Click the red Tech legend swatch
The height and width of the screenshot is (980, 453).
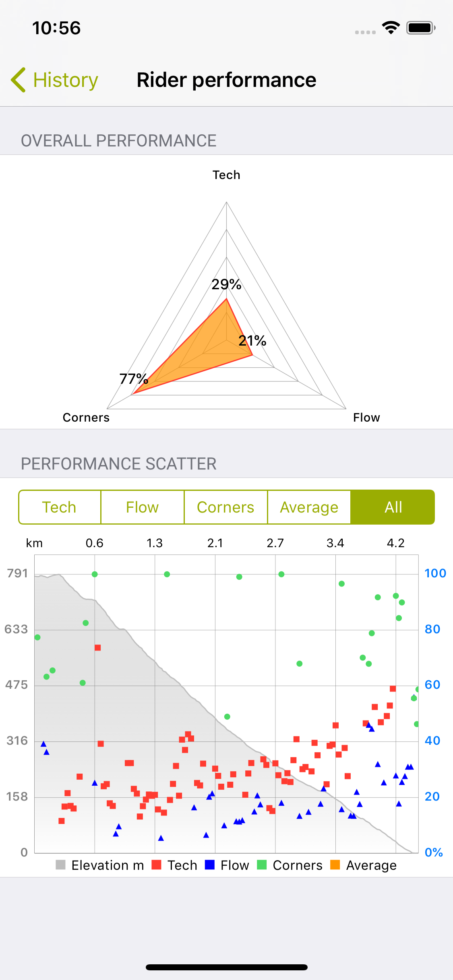pyautogui.click(x=156, y=865)
